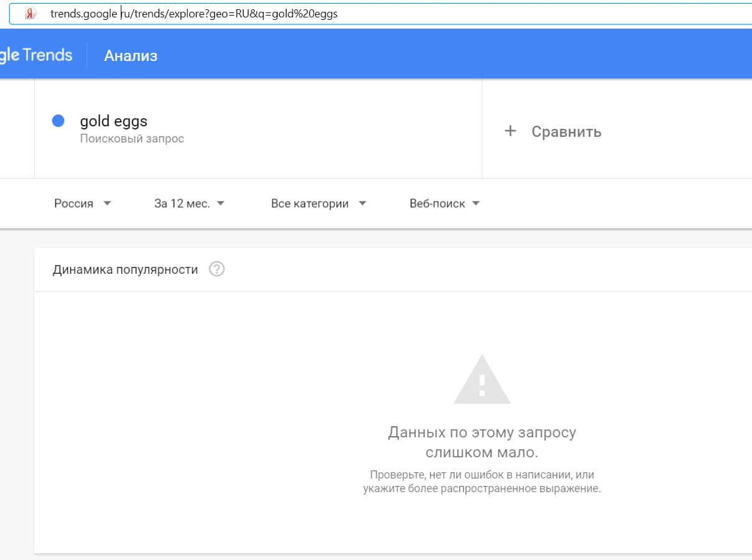
Task: Expand the Все категории dropdown
Action: pos(310,203)
